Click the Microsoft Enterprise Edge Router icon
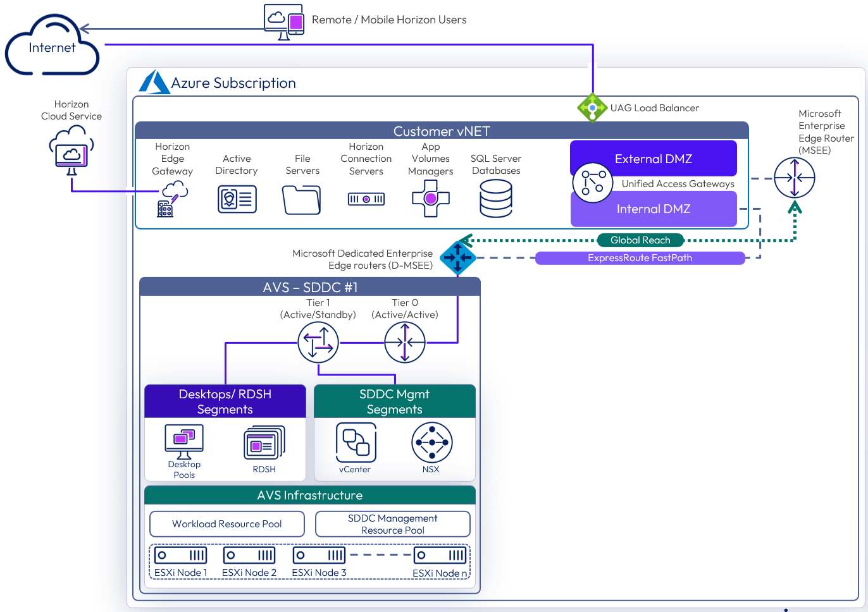 [x=795, y=178]
